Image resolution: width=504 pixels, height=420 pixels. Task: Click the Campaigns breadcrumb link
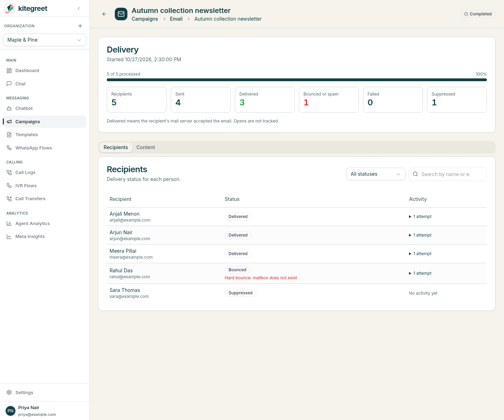point(145,19)
